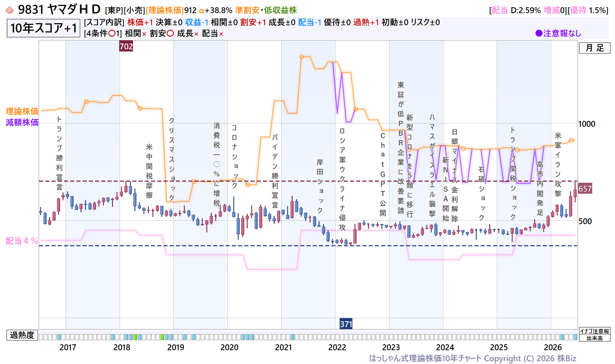The image size is (615, 364).
Task: Click the 出来高 volume label
Action: click(595, 338)
